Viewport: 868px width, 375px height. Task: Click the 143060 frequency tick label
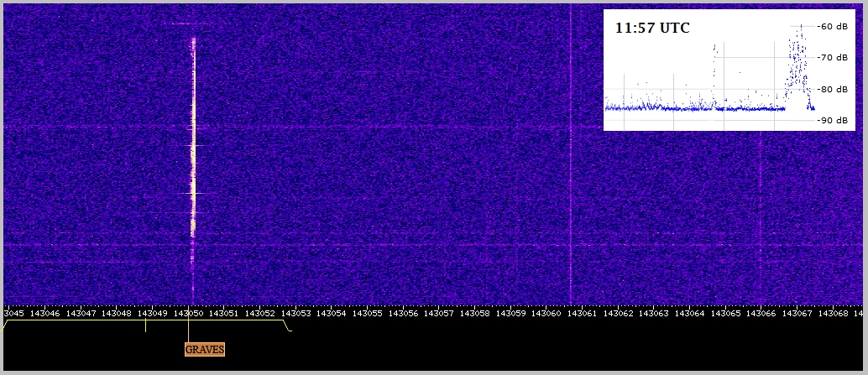coord(546,313)
